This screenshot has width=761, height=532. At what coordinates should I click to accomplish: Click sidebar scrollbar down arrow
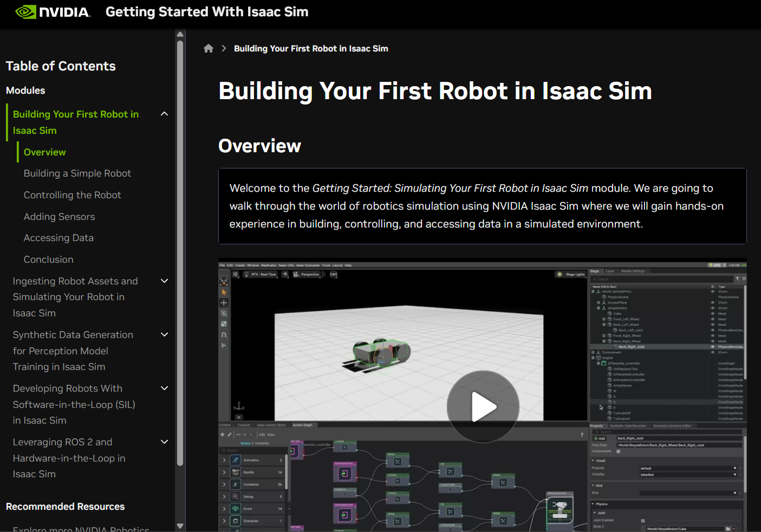(180, 526)
